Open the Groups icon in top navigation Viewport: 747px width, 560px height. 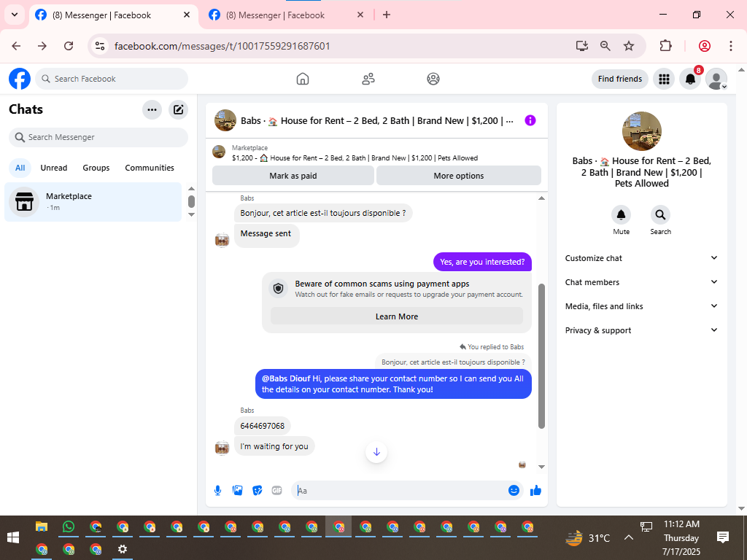click(x=433, y=79)
